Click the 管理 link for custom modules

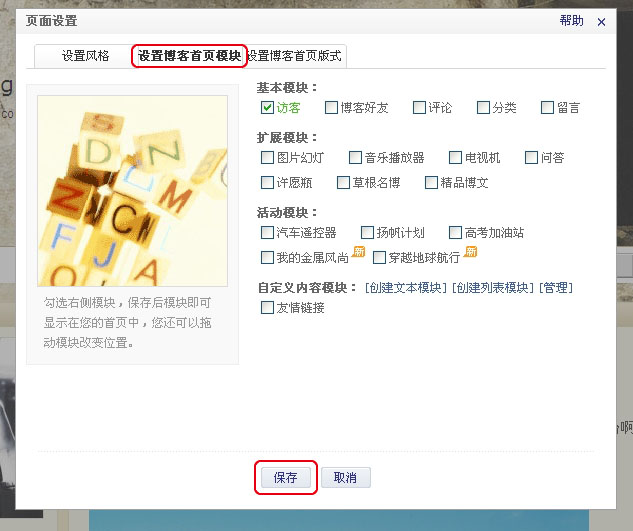pos(556,288)
